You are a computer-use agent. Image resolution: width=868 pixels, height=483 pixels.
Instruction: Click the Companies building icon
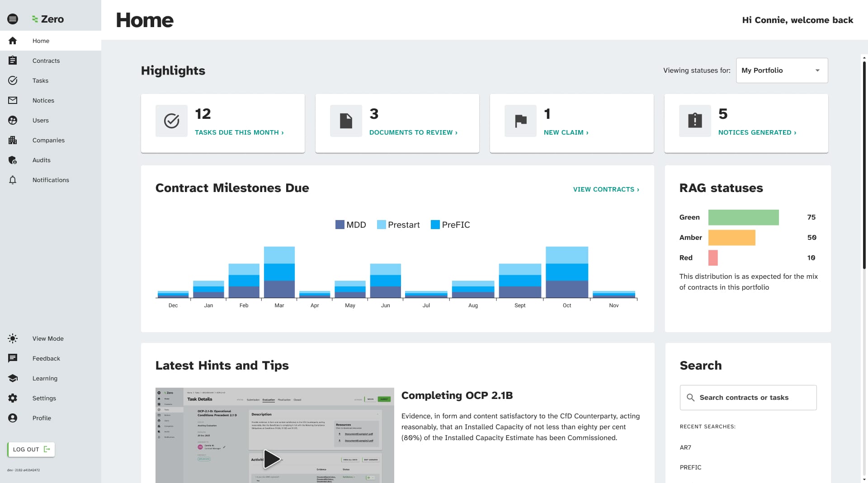coord(13,140)
